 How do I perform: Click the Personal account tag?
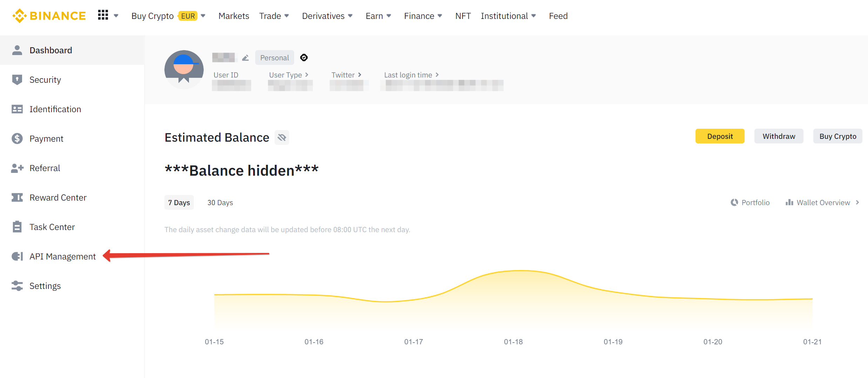coord(274,58)
